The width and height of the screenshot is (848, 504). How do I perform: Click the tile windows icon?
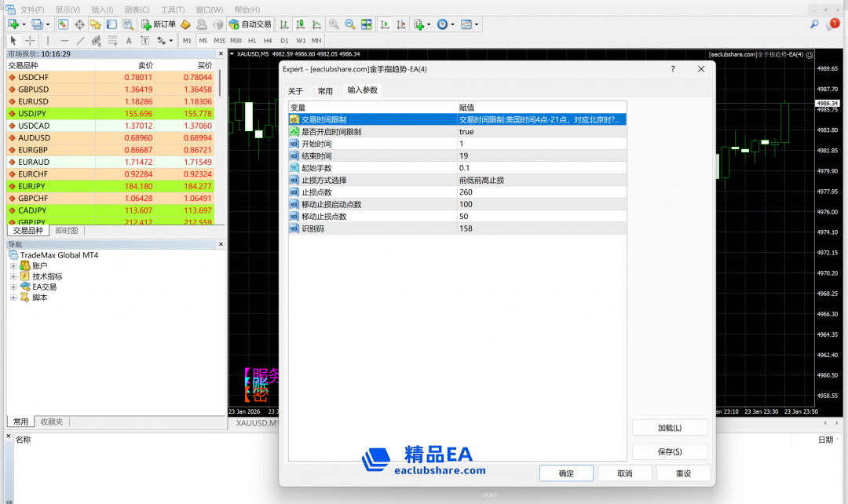(366, 24)
